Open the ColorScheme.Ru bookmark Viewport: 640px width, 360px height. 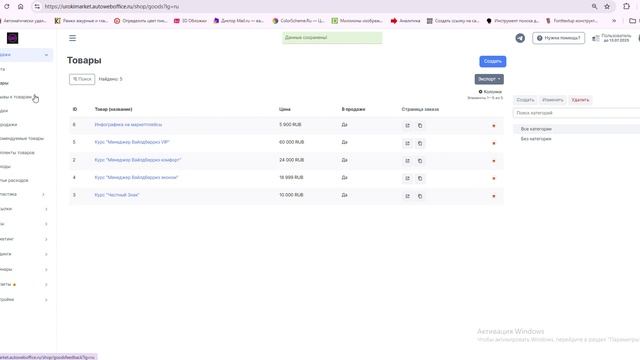298,20
